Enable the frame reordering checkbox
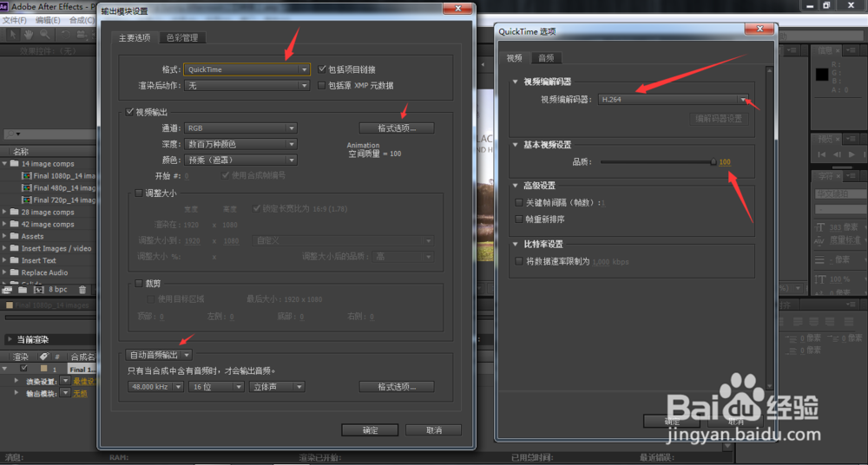868x465 pixels. click(x=519, y=219)
